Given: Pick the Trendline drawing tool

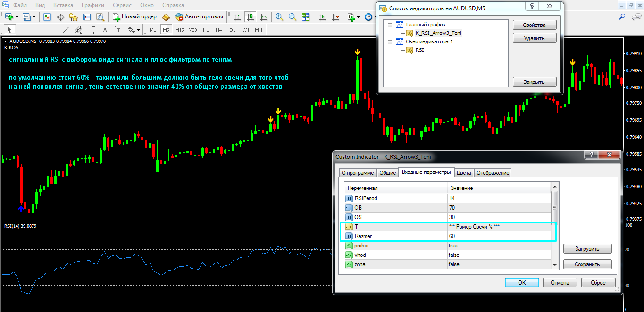Looking at the screenshot, I should click(65, 30).
